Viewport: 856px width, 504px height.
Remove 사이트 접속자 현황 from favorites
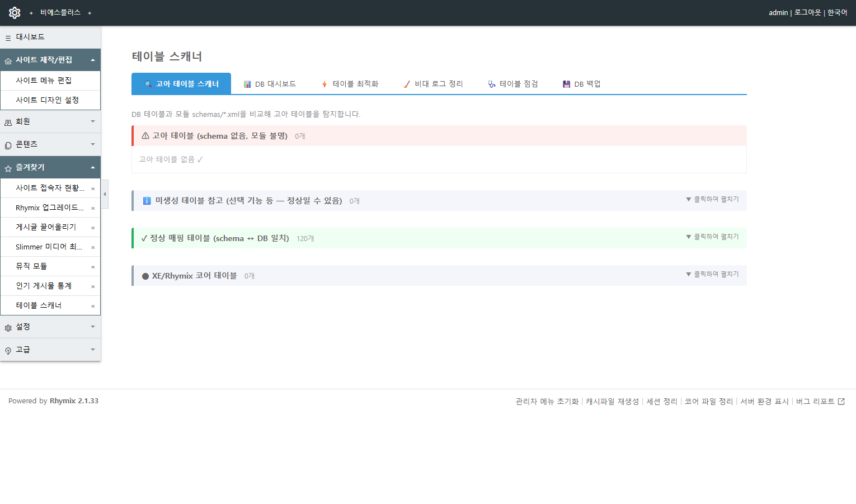click(93, 189)
